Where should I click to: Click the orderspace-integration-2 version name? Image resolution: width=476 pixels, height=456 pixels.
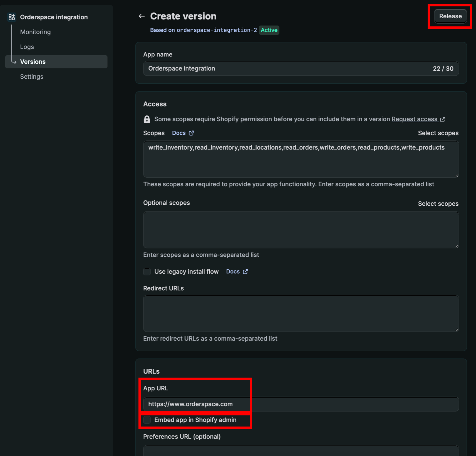(217, 30)
